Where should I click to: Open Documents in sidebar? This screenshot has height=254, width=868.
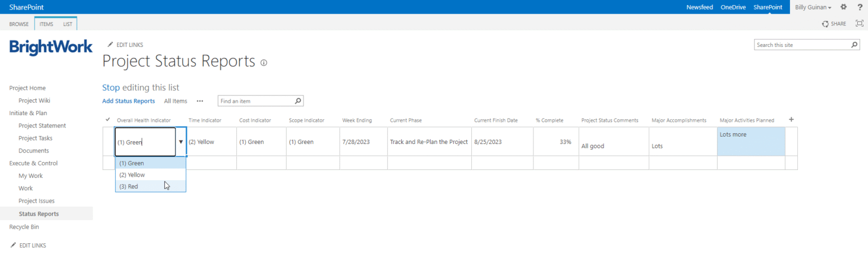[34, 151]
